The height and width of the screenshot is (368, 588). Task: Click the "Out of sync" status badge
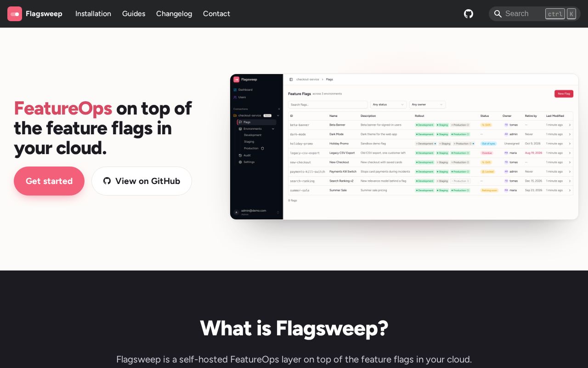coord(488,144)
